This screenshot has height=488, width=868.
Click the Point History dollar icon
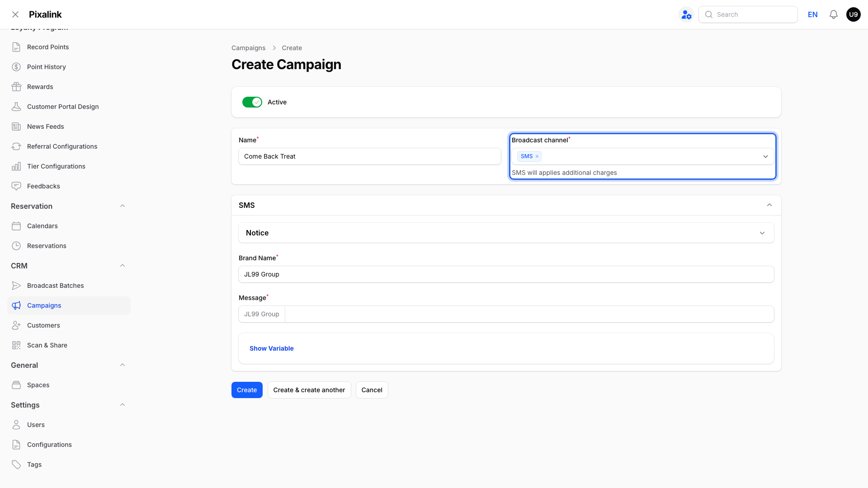[16, 67]
